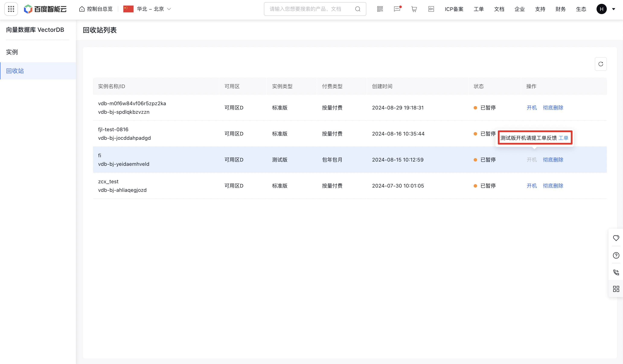Click the 向量数据库 VectorDB title
This screenshot has width=623, height=364.
coord(35,30)
